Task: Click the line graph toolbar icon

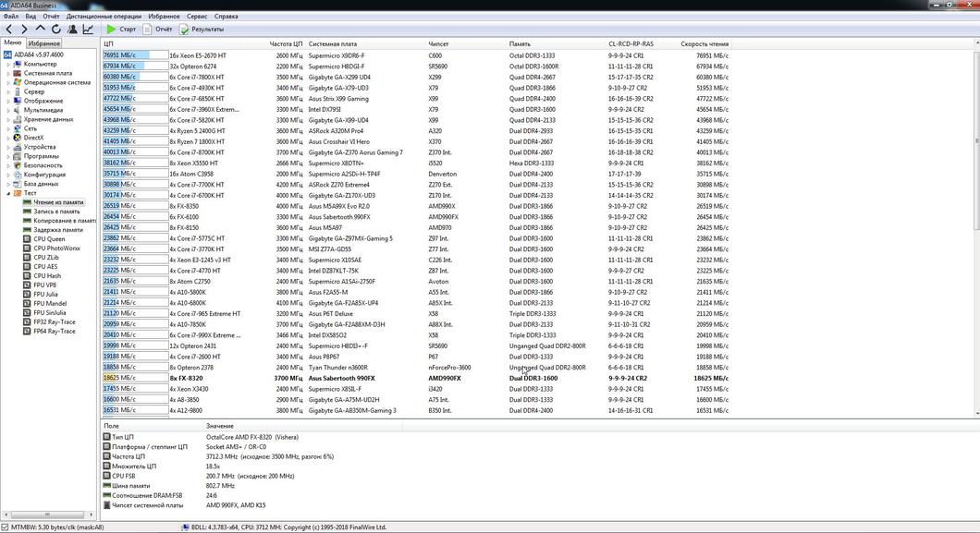Action: pyautogui.click(x=88, y=29)
